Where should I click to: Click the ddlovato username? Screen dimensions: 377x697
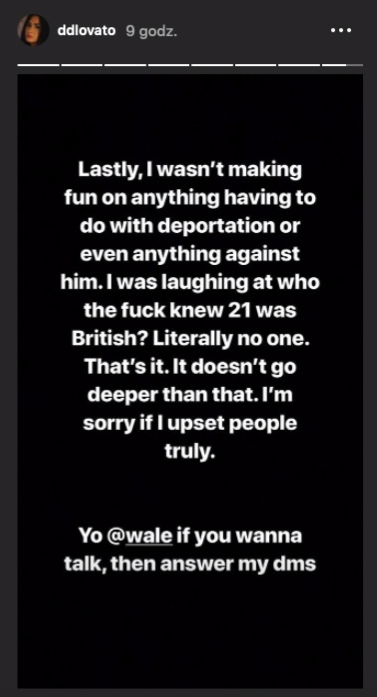coord(87,31)
